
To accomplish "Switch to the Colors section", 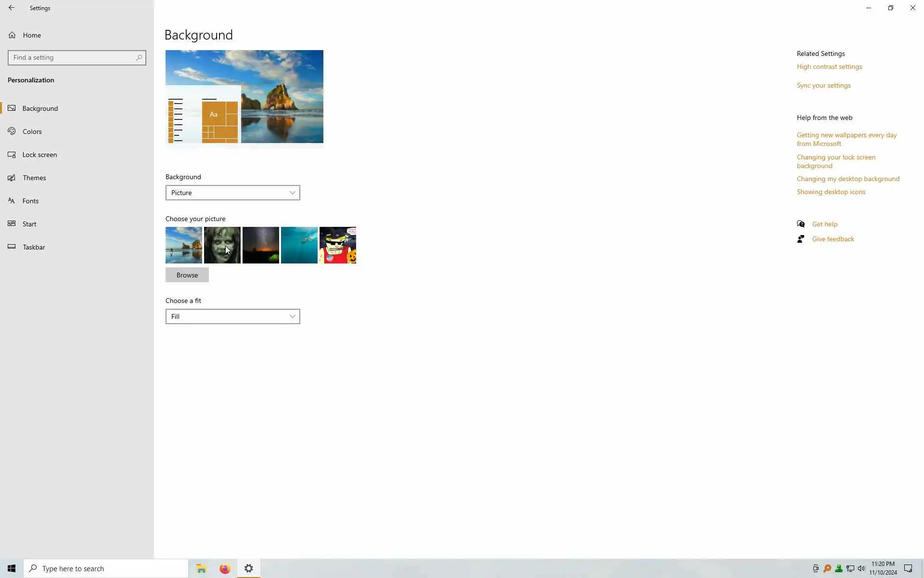I will click(32, 131).
